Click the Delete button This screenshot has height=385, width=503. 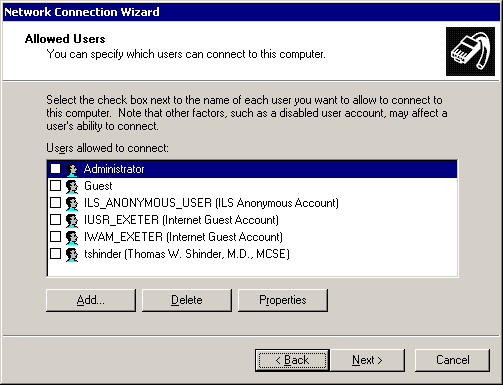(187, 300)
